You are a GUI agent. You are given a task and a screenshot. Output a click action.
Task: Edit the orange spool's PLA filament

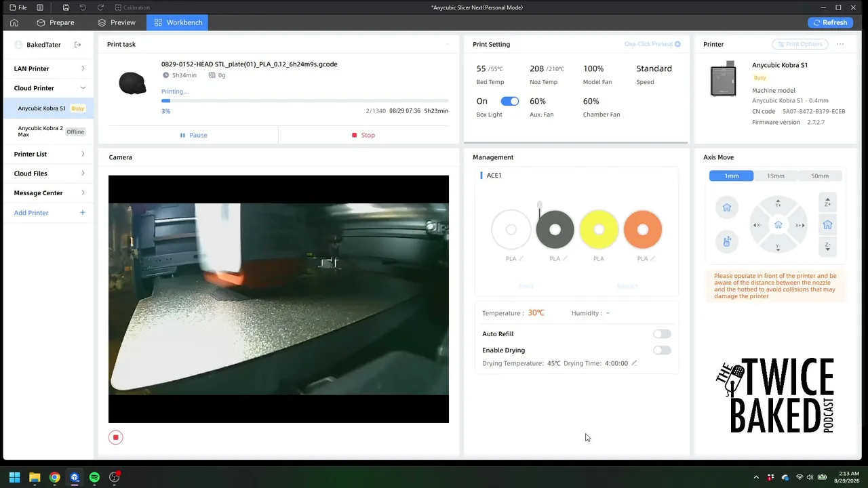[652, 259]
